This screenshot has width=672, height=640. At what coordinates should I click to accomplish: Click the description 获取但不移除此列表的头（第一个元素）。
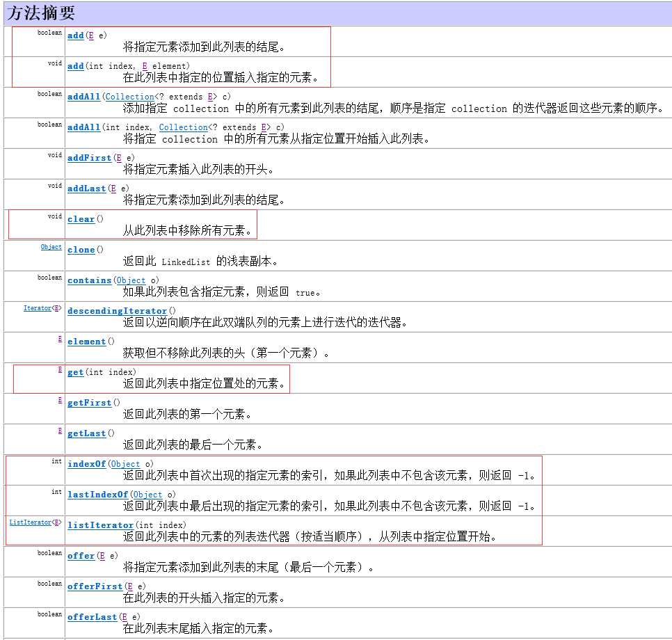[x=226, y=353]
